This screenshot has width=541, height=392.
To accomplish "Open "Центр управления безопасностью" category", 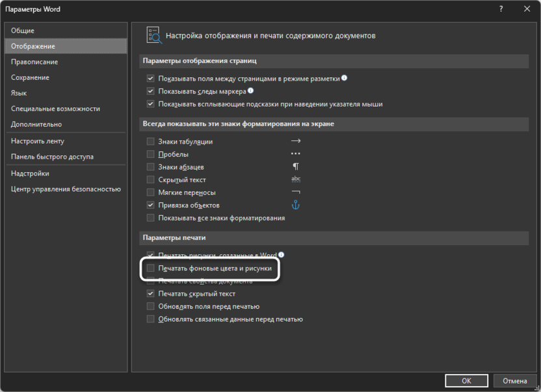I will tap(66, 189).
